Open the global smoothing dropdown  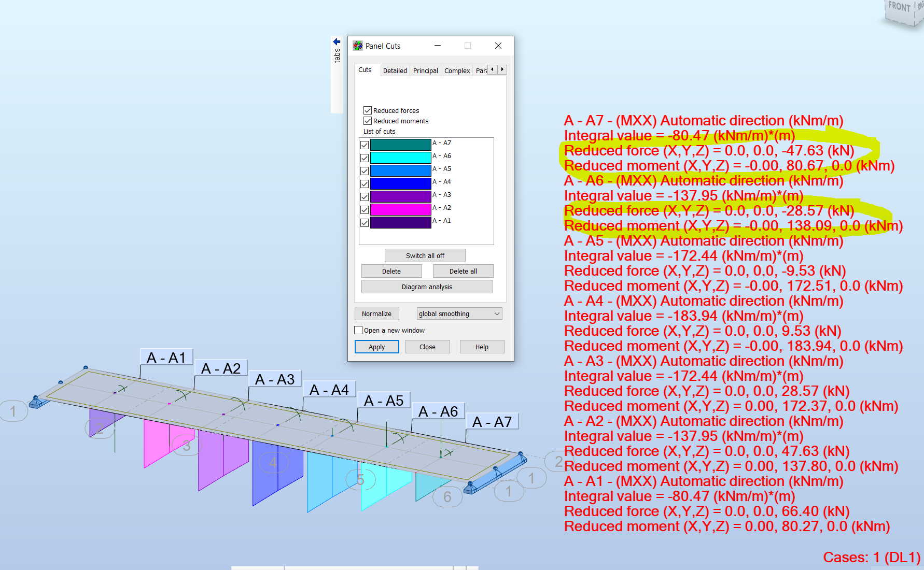click(x=458, y=313)
